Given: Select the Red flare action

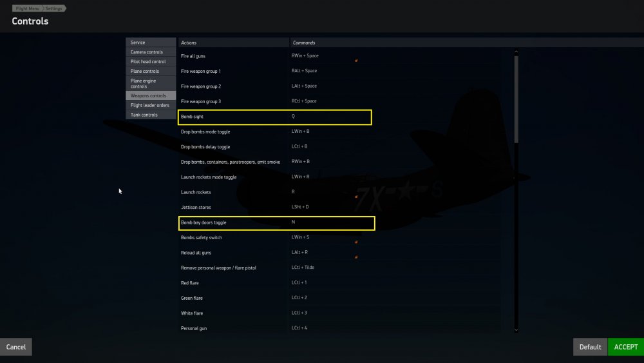Looking at the screenshot, I should coord(190,283).
